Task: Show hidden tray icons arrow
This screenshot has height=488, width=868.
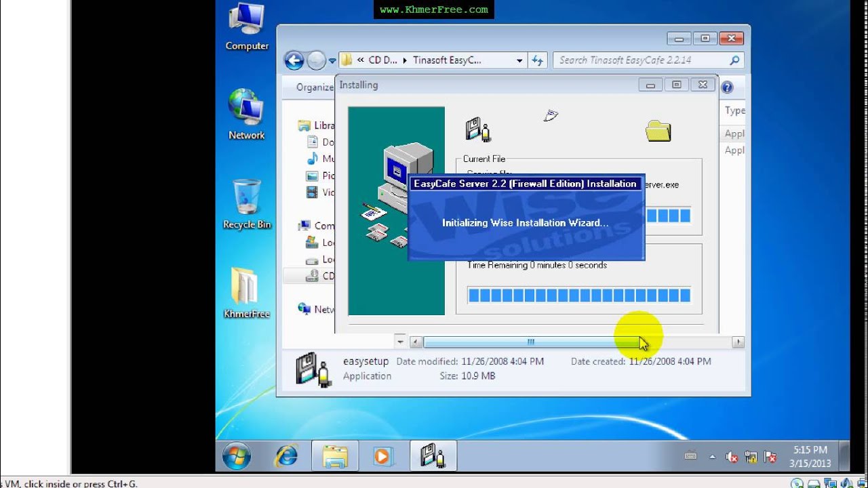Action: (x=713, y=457)
